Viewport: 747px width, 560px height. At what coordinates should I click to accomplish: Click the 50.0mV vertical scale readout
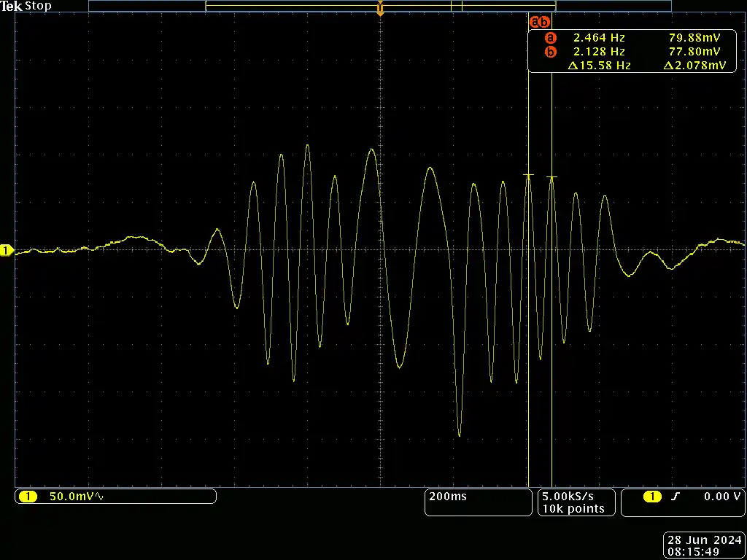tap(77, 497)
